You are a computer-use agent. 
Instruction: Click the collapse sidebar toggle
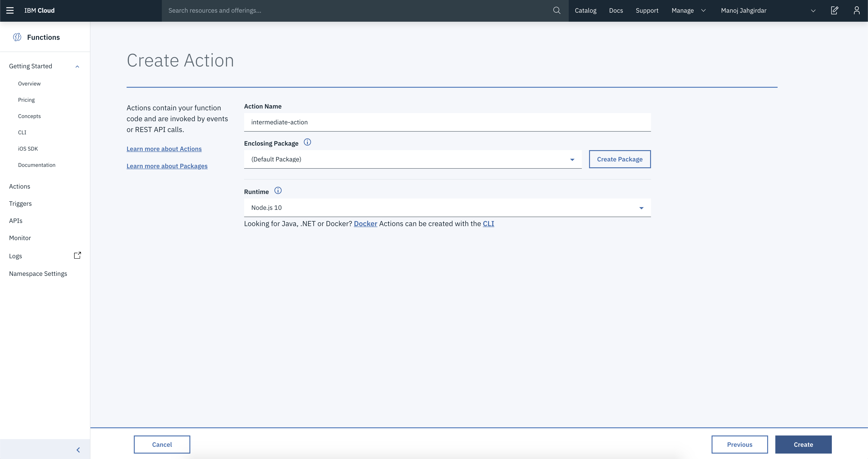click(78, 450)
